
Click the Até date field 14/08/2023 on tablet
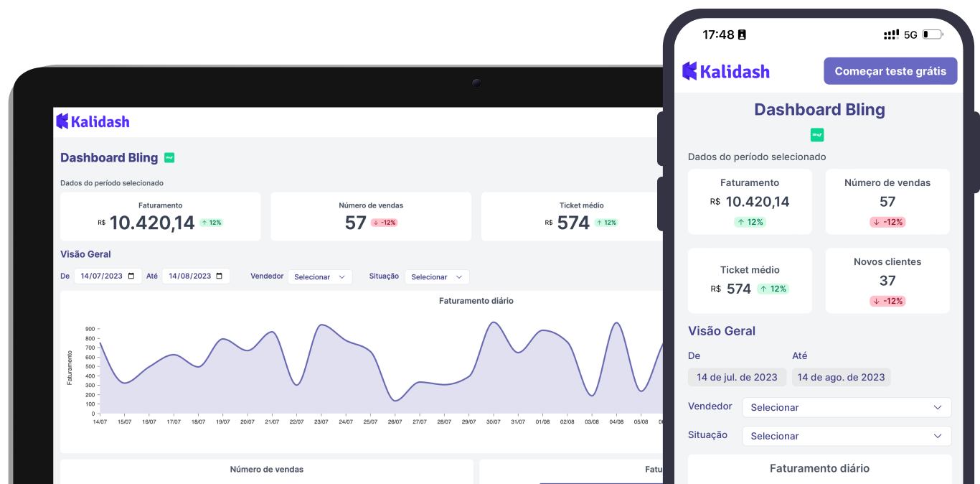[x=196, y=276]
